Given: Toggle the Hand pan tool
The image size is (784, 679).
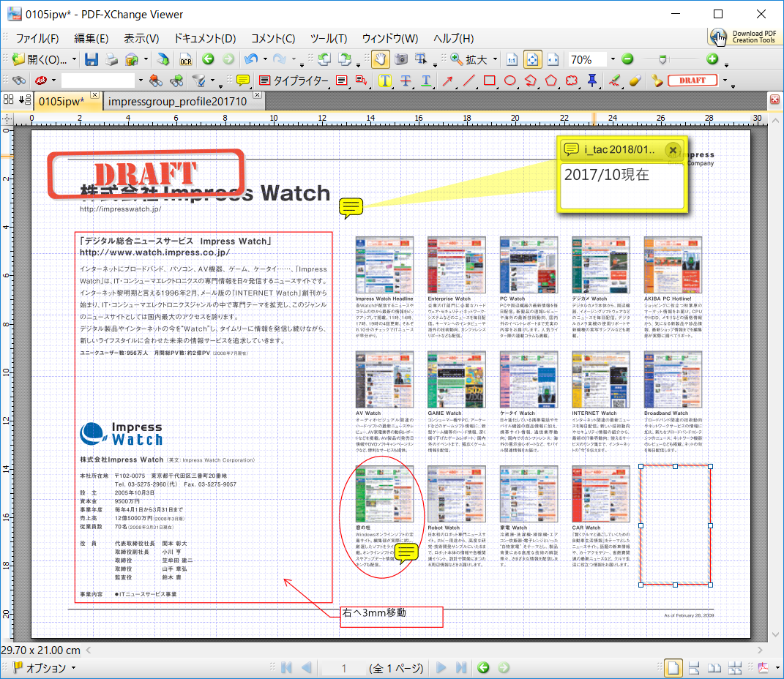Looking at the screenshot, I should coord(381,59).
